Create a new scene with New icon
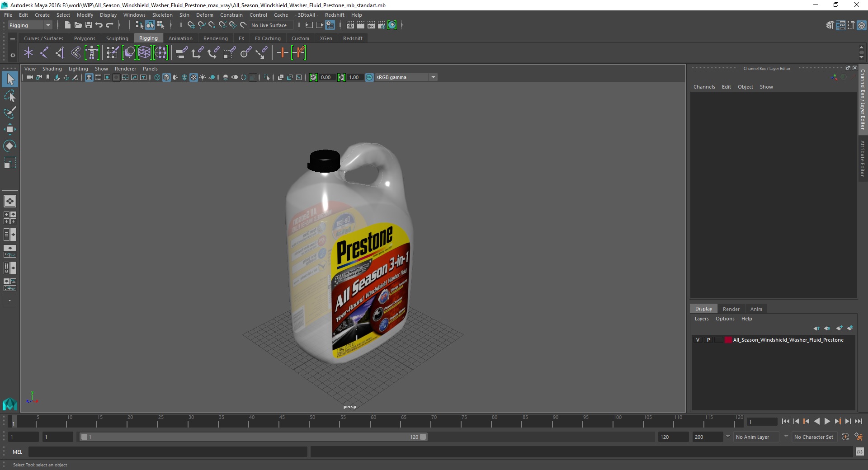The height and width of the screenshot is (470, 868). tap(67, 25)
